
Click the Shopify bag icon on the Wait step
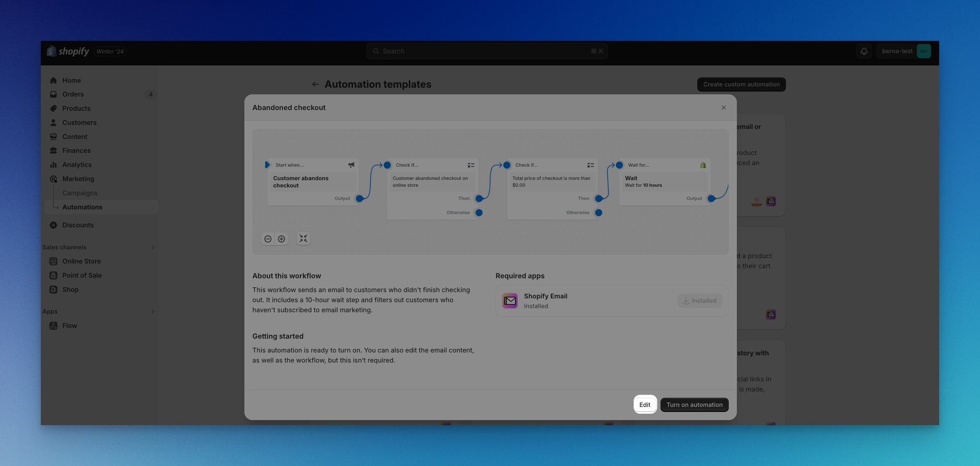pyautogui.click(x=703, y=165)
